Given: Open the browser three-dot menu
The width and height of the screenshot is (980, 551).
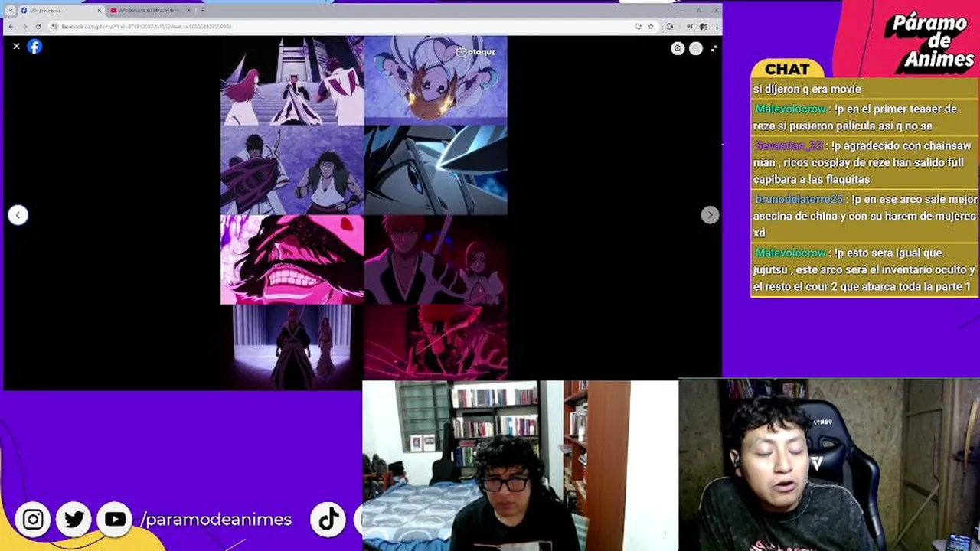Looking at the screenshot, I should [x=716, y=26].
